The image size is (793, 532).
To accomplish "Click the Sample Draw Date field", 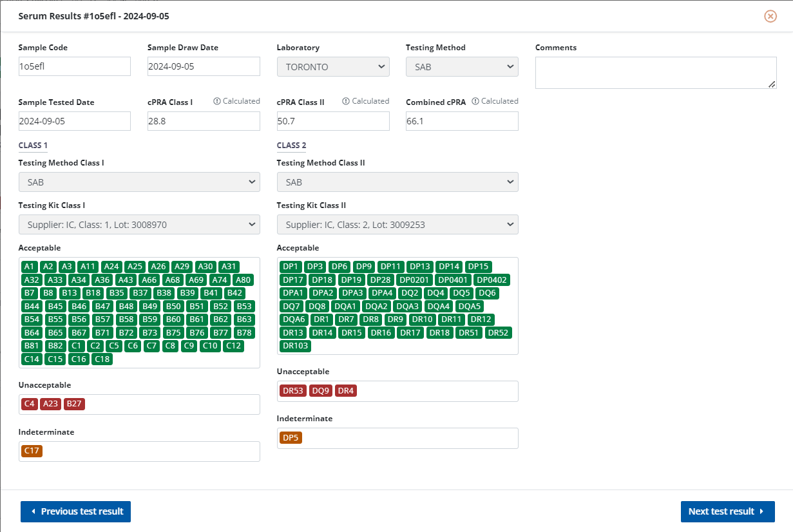I will tap(204, 66).
